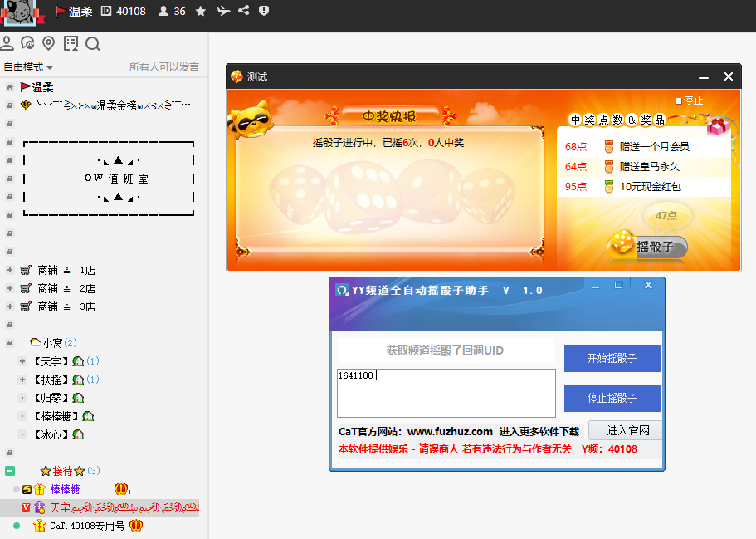The image size is (756, 539).
Task: Click the dice icon in 测试 window title
Action: (x=237, y=76)
